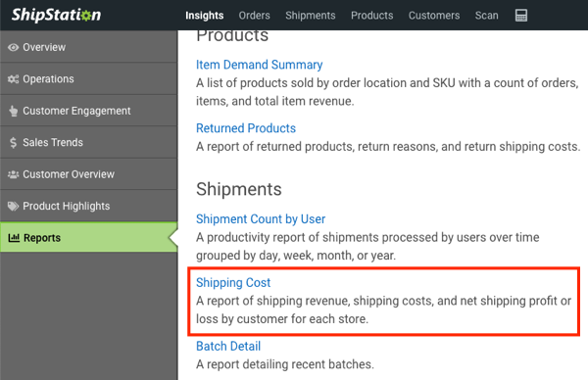This screenshot has height=380, width=588.
Task: Open the Orders tab
Action: (254, 16)
